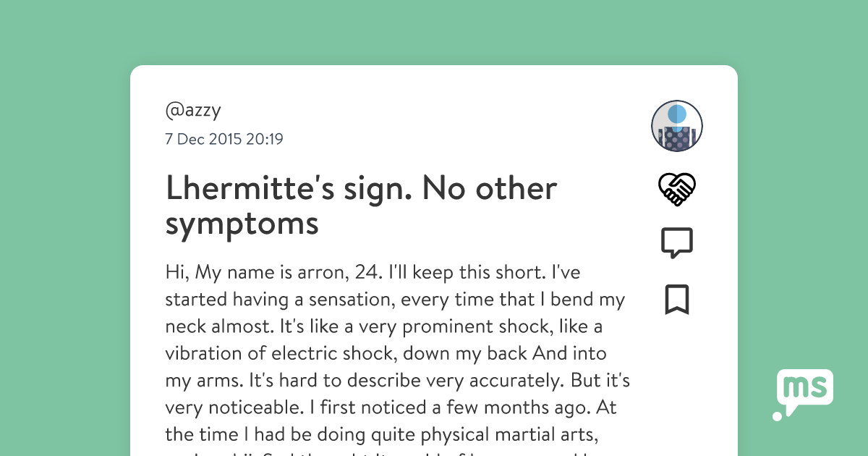Open azzy's round profile avatar
The height and width of the screenshot is (456, 868).
677,126
